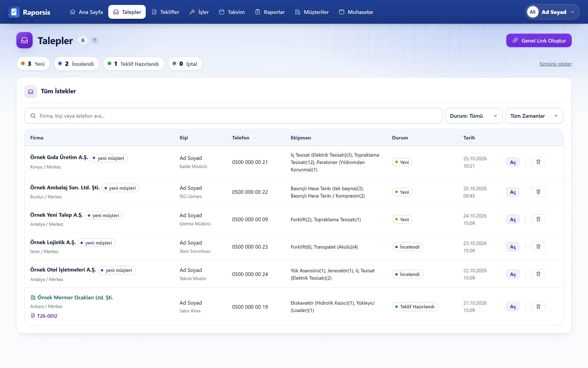588x368 pixels.
Task: Click the Forklift(6), Transpalet (Akülü)(4) equipment cell
Action: coord(324,247)
